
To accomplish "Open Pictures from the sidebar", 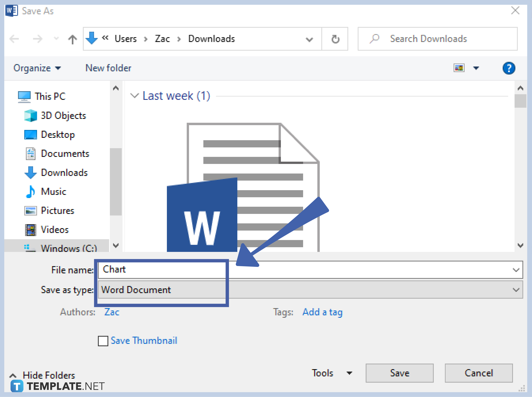I will (x=57, y=211).
